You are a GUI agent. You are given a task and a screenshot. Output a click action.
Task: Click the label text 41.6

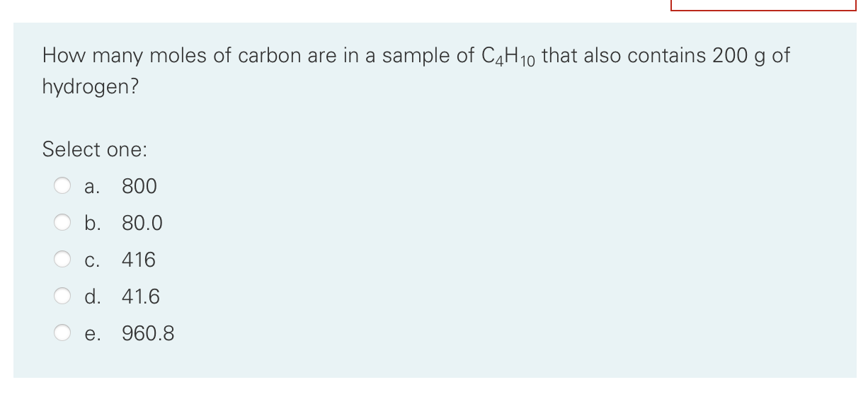[141, 296]
